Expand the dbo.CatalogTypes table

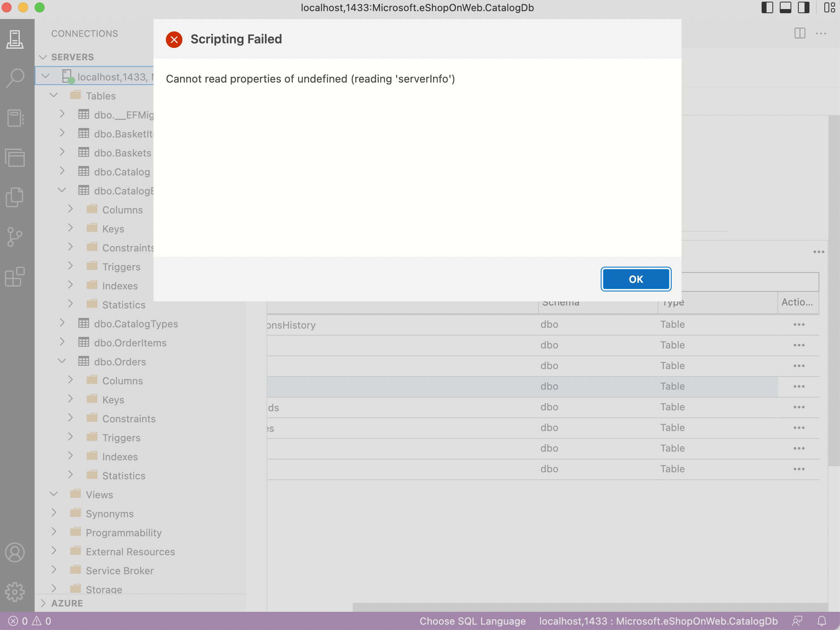tap(62, 323)
